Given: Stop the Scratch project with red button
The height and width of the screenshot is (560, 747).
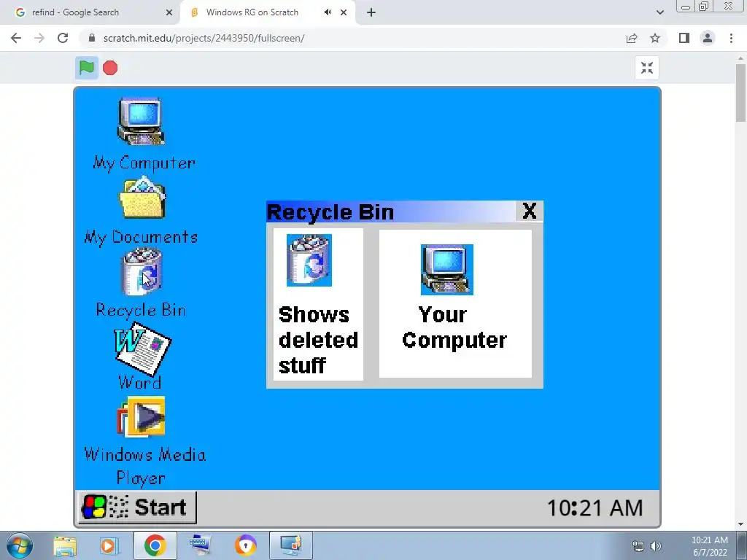Looking at the screenshot, I should [110, 68].
